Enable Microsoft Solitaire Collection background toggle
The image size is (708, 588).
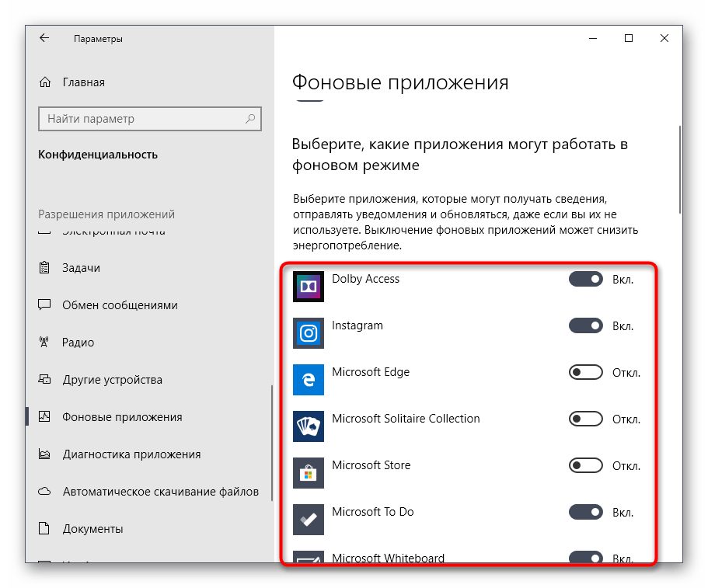pos(586,419)
